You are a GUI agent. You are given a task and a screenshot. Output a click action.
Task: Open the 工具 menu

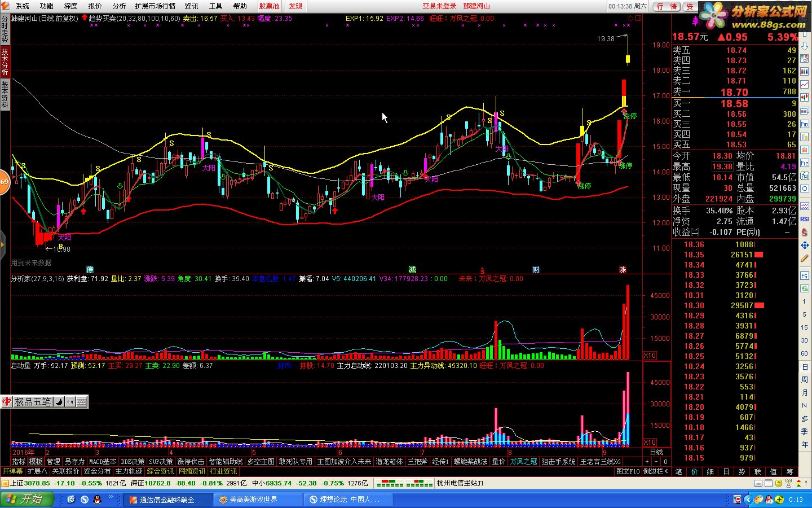click(x=216, y=6)
